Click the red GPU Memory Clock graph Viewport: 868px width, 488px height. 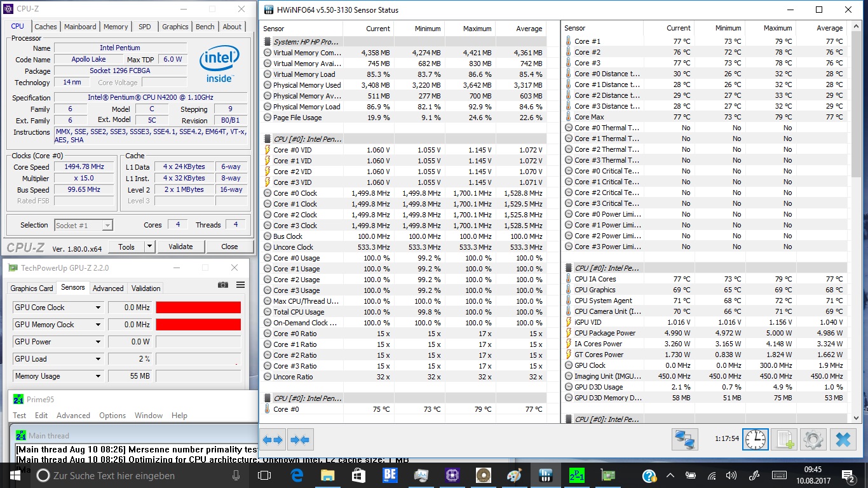tap(198, 325)
